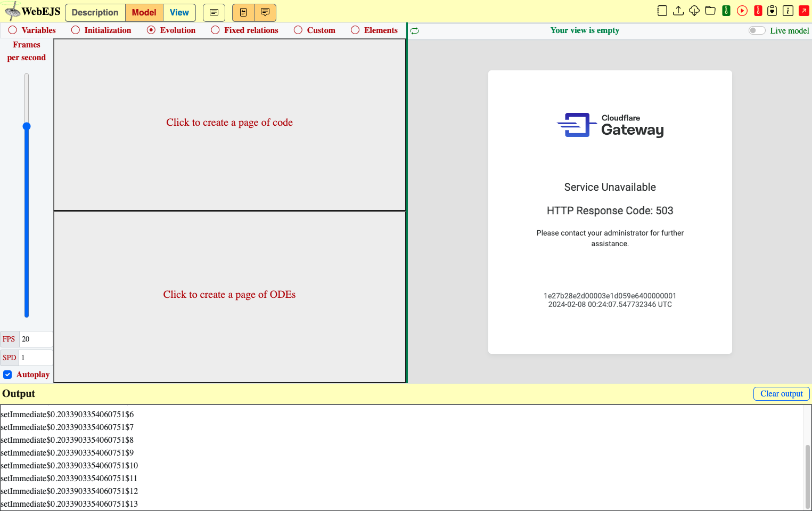Click the FPS input field

36,339
